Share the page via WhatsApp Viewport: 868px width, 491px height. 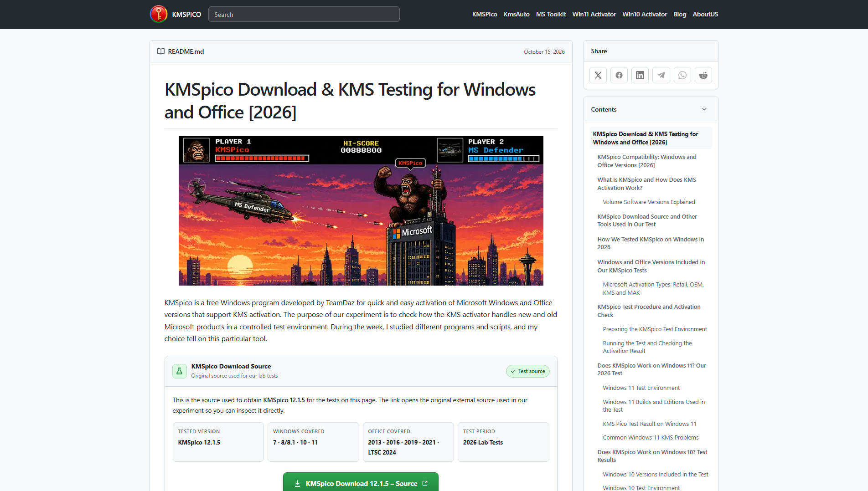coord(682,75)
